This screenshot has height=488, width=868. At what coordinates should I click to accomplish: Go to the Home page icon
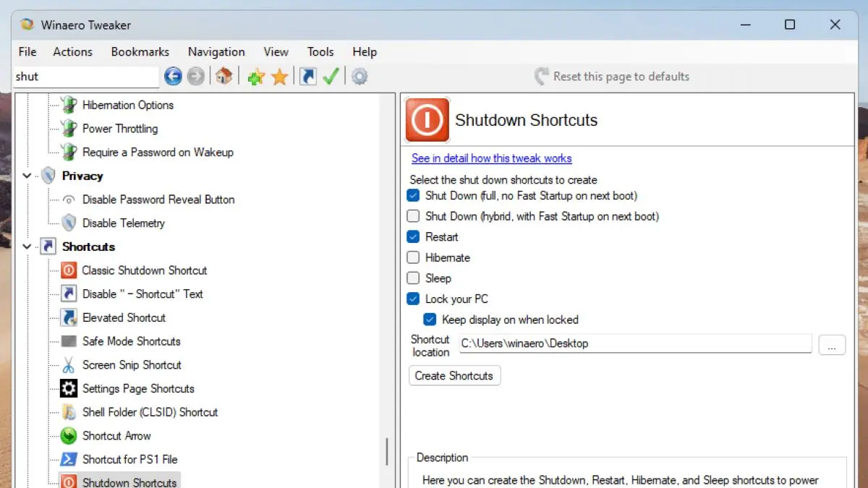point(224,77)
